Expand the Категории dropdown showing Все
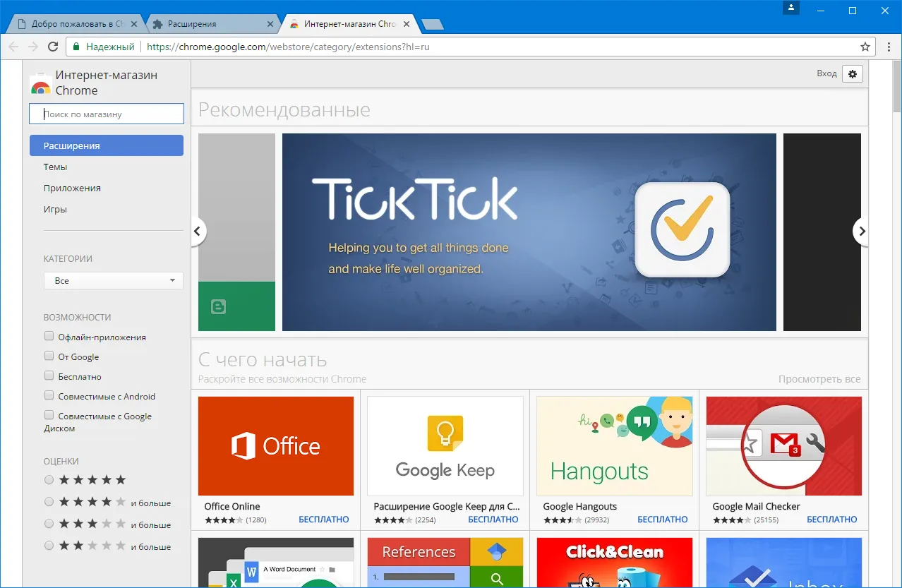 coord(113,281)
